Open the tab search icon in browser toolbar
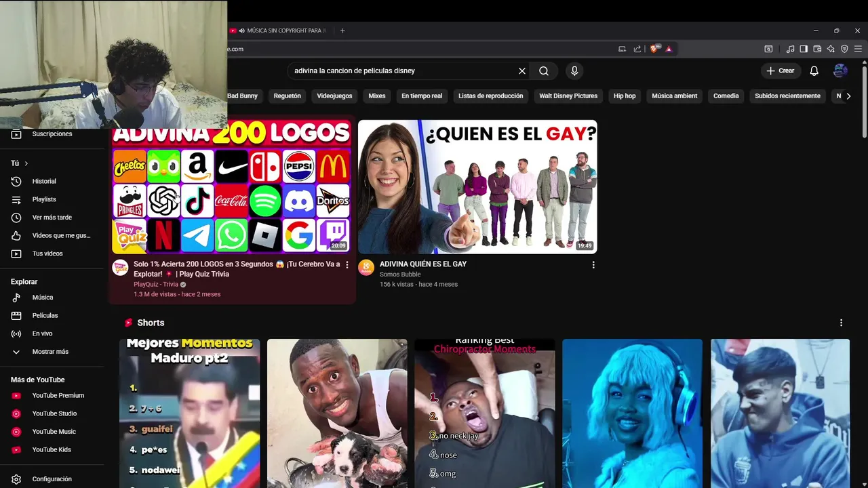This screenshot has width=868, height=488. pyautogui.click(x=768, y=49)
